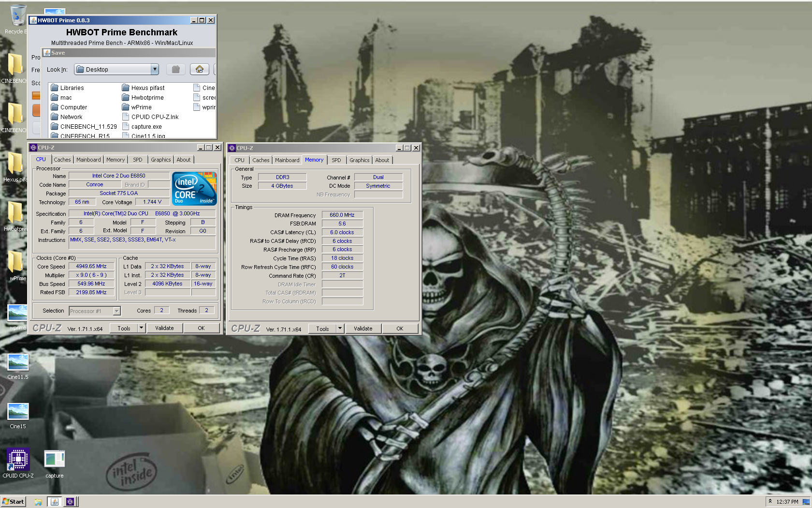Click Validate in left CPU-Z window
Screen dimensions: 812x508
pyautogui.click(x=164, y=328)
